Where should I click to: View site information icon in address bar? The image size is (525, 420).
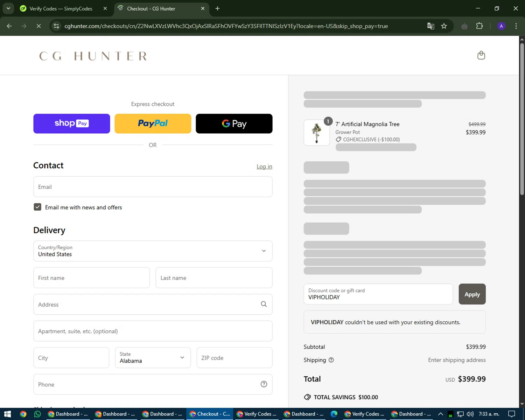[x=56, y=26]
